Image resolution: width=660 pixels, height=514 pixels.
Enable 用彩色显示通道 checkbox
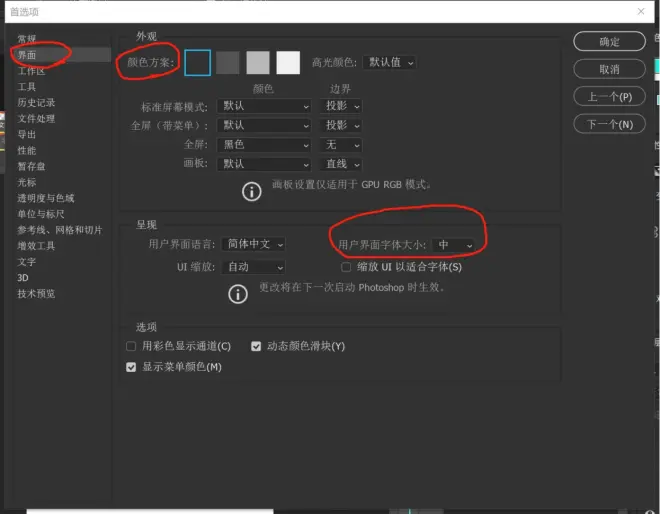131,346
